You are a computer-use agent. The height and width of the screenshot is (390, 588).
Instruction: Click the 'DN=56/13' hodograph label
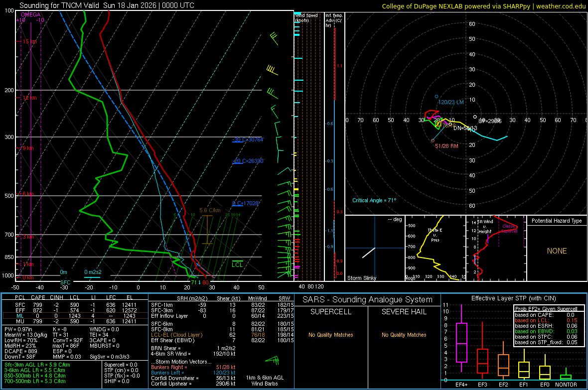click(x=465, y=128)
